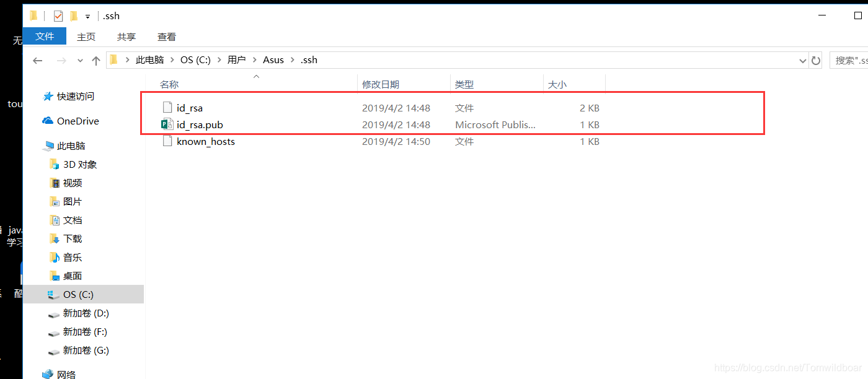Click the OS (C:) Windows drive icon
868x379 pixels.
point(54,295)
